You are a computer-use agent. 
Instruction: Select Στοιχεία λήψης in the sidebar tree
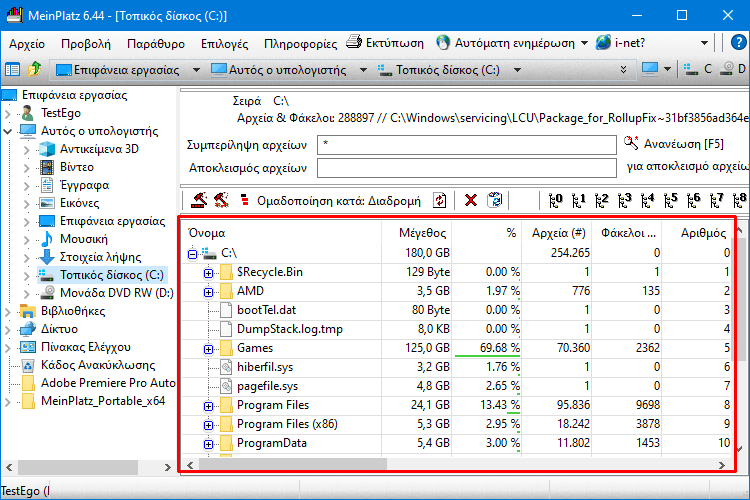100,257
